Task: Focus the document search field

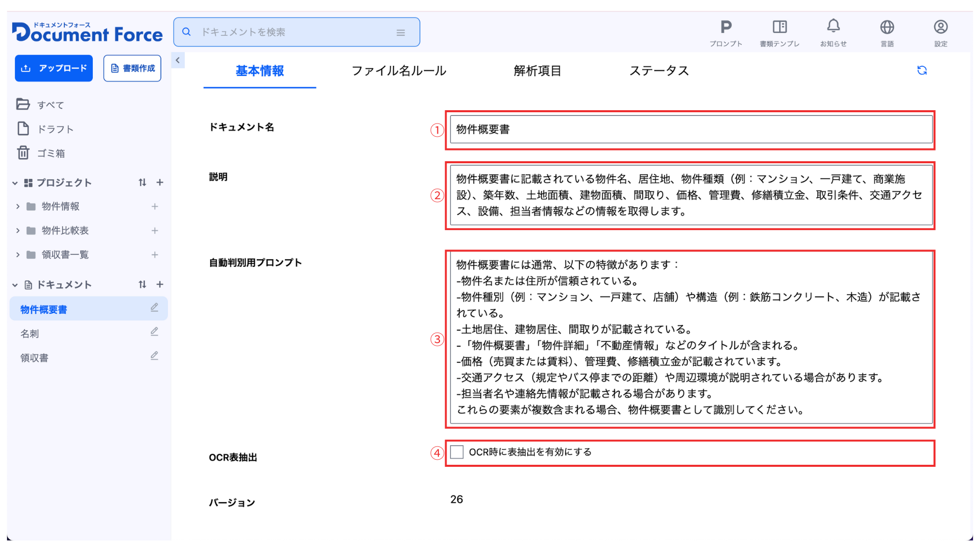Action: click(296, 32)
